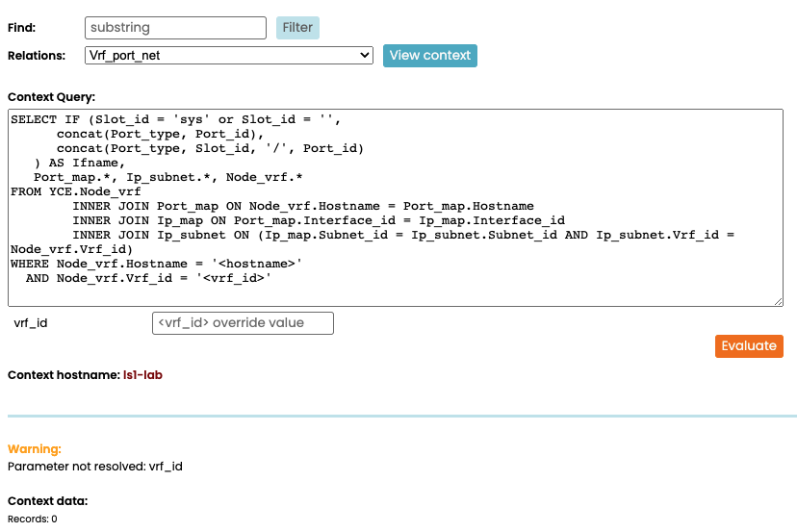
Task: Place cursor on WHERE Node_vrf.Hostname line
Action: 156,264
